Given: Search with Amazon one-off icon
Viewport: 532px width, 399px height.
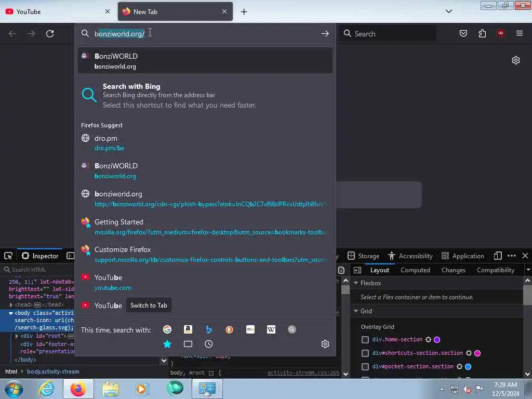Looking at the screenshot, I should 188,329.
